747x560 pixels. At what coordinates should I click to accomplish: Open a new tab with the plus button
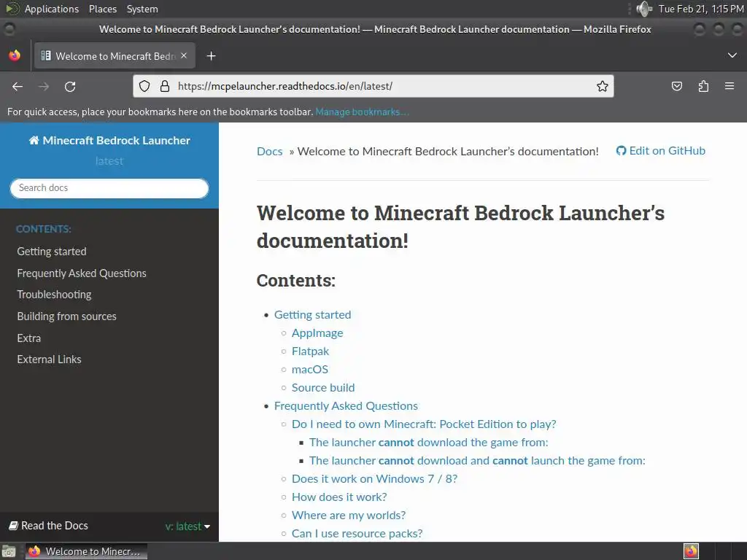click(211, 56)
